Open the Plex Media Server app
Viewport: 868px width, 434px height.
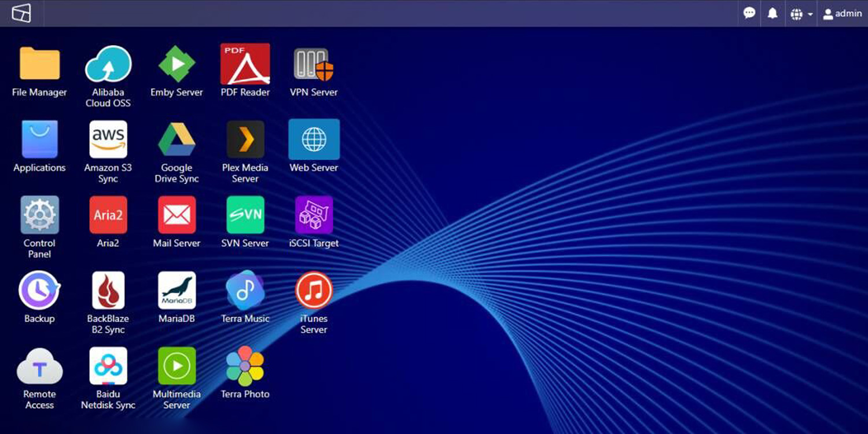coord(245,139)
